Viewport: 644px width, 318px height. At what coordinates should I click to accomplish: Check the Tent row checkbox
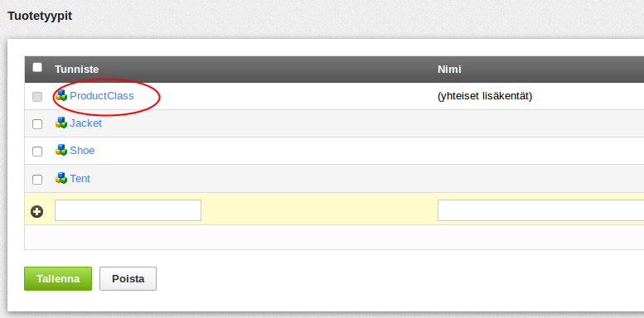coord(37,180)
